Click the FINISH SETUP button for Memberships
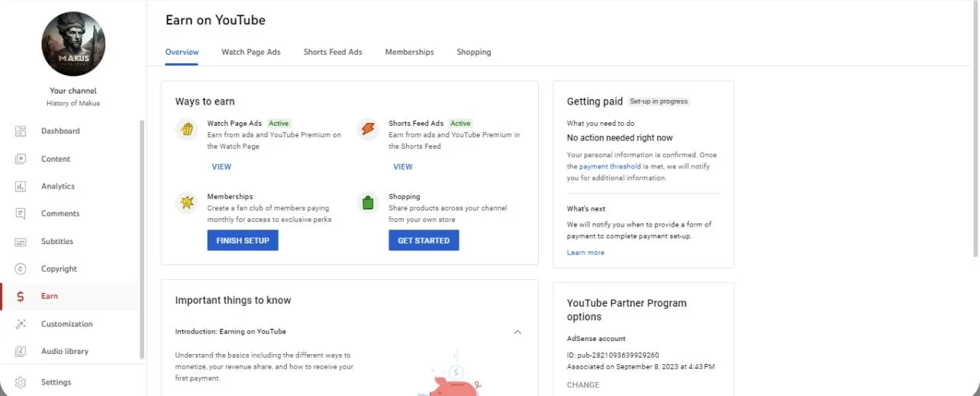Screen dimensions: 980x396 (x=243, y=240)
